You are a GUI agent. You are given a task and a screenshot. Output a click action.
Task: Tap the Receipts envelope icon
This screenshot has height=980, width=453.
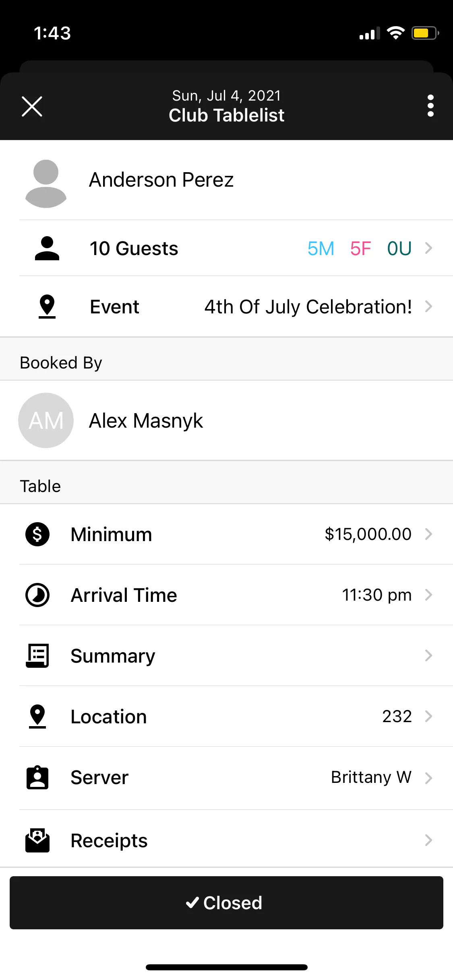point(37,840)
